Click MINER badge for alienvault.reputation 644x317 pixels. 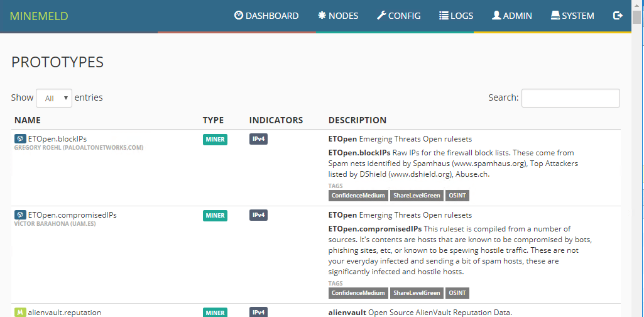click(216, 312)
